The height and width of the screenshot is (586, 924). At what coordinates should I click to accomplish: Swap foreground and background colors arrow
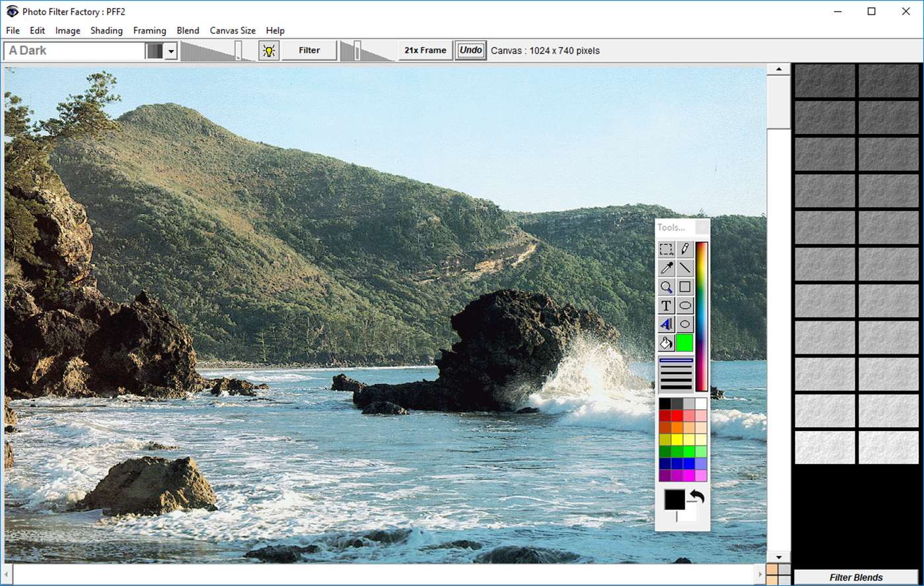[697, 496]
